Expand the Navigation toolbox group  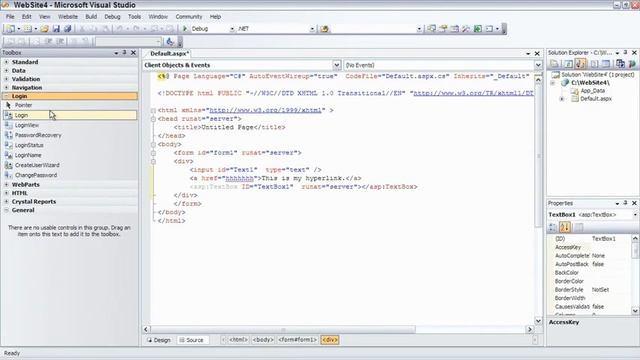[6, 88]
